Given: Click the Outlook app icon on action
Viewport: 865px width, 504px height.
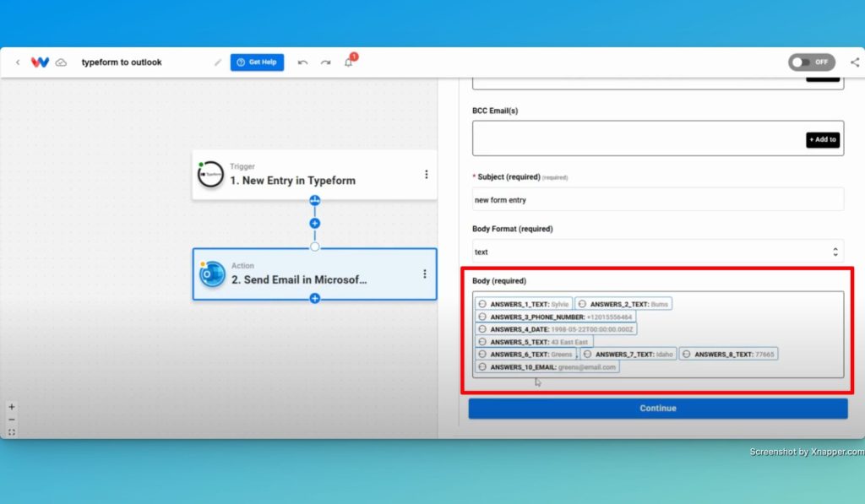Looking at the screenshot, I should (212, 274).
